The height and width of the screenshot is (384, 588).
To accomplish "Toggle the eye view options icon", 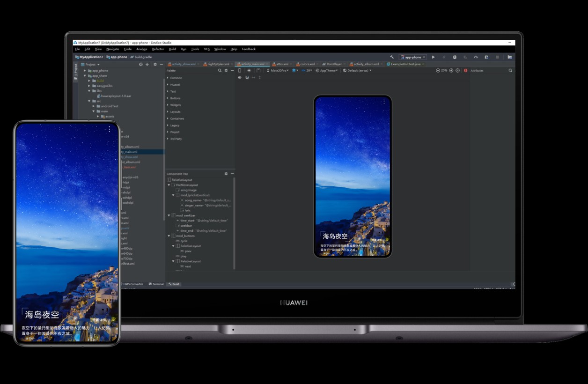I will [240, 78].
